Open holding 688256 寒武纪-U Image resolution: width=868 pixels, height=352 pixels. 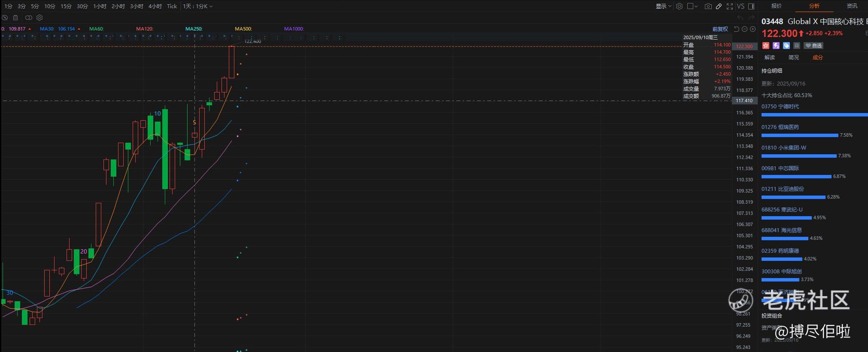[782, 210]
